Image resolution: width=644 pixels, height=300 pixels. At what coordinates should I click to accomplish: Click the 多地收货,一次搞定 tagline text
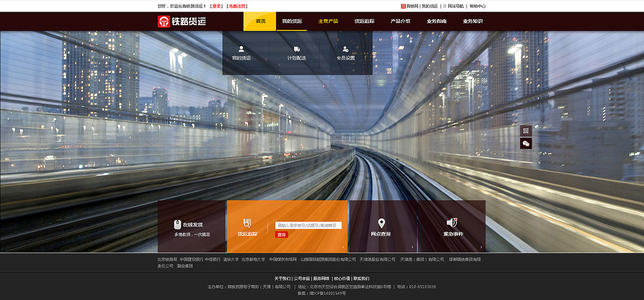coord(192,235)
